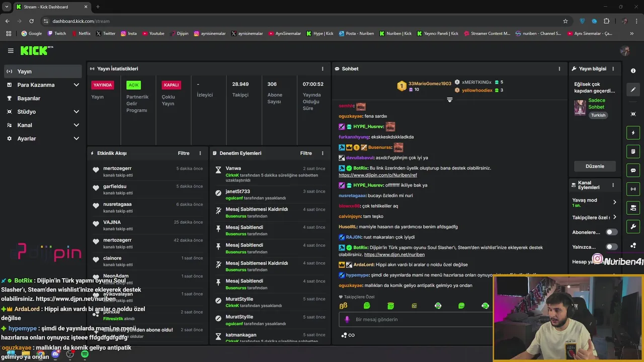Screen dimensions: 644x362
Task: Bookmark this page with the star icon
Action: [x=566, y=21]
